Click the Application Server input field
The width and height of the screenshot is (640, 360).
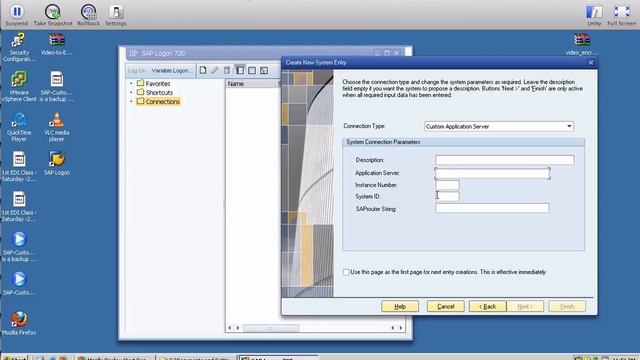click(492, 173)
